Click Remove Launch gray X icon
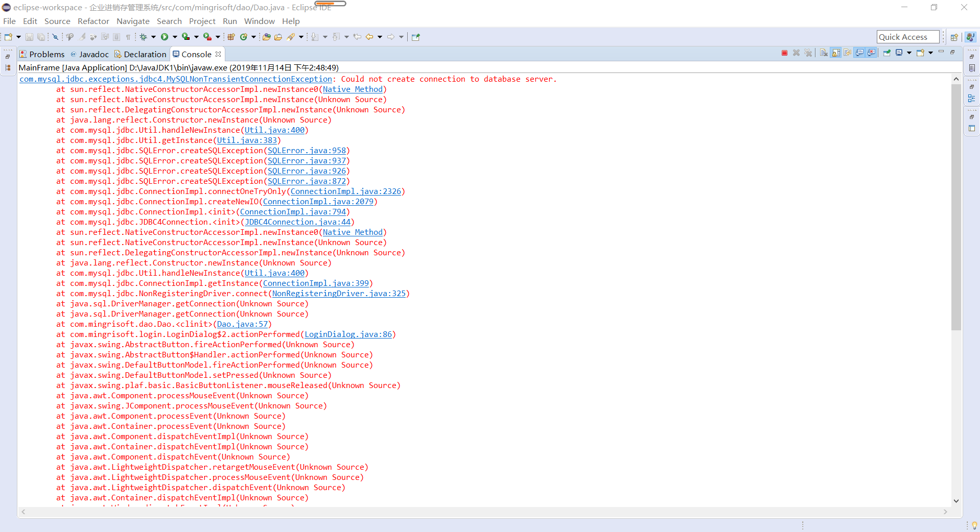The image size is (980, 532). pyautogui.click(x=796, y=53)
